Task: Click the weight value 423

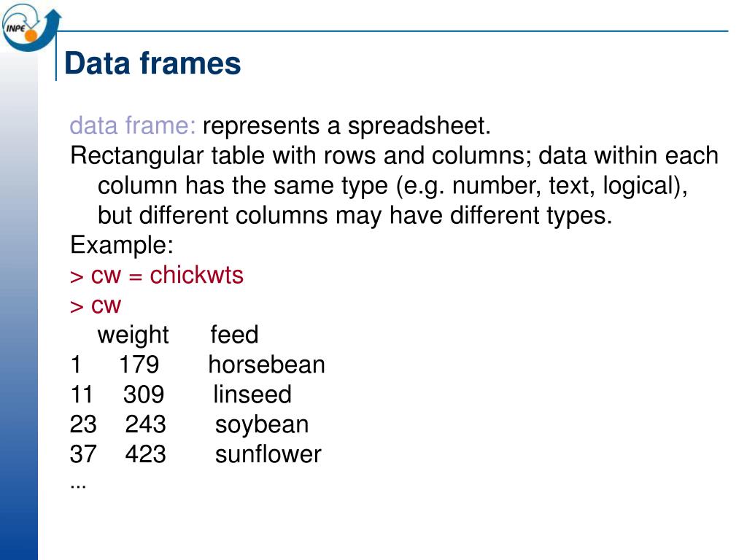Action: click(146, 454)
